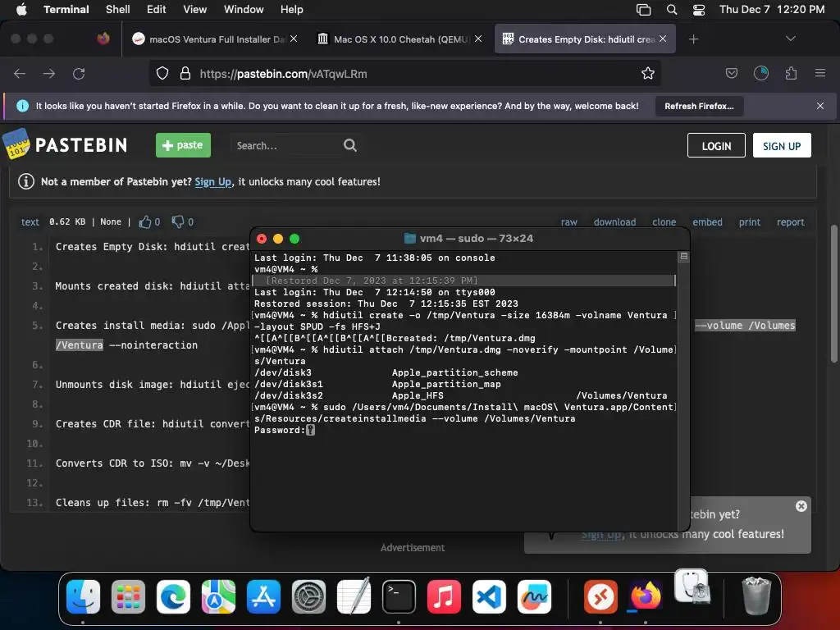Open the Edit menu in menu bar

pyautogui.click(x=157, y=9)
